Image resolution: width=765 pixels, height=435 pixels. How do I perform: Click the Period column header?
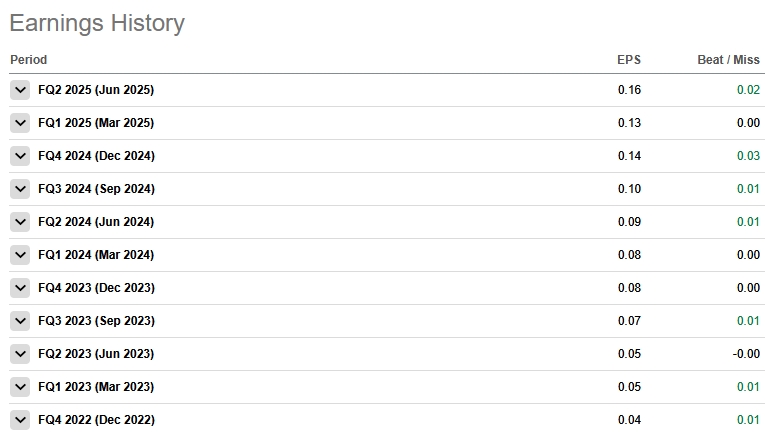28,60
